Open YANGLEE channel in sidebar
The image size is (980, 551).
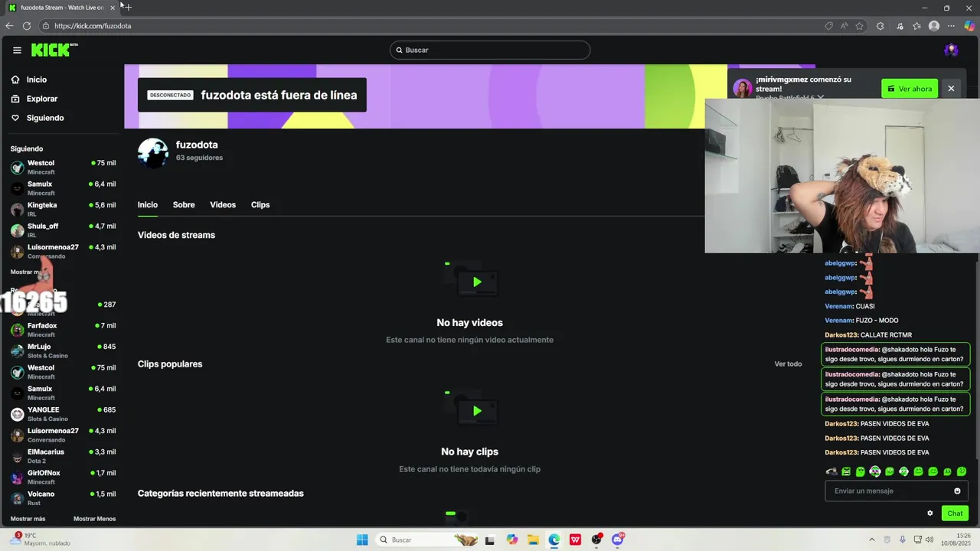[x=63, y=414]
